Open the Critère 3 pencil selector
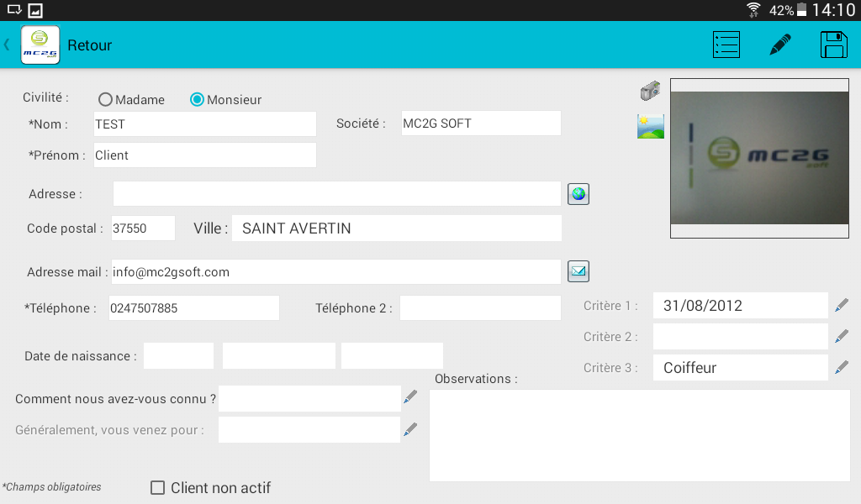Viewport: 861px width, 504px height. pyautogui.click(x=842, y=368)
